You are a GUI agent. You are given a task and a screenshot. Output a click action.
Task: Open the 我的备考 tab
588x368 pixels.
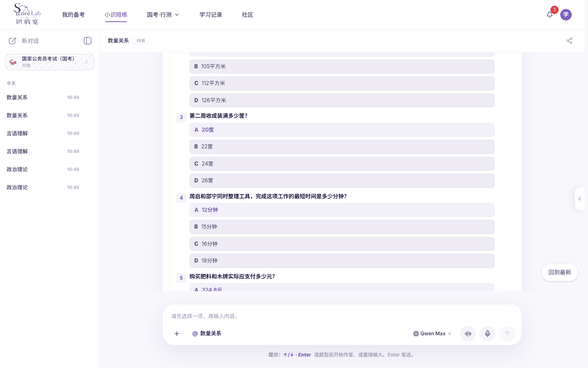[73, 15]
